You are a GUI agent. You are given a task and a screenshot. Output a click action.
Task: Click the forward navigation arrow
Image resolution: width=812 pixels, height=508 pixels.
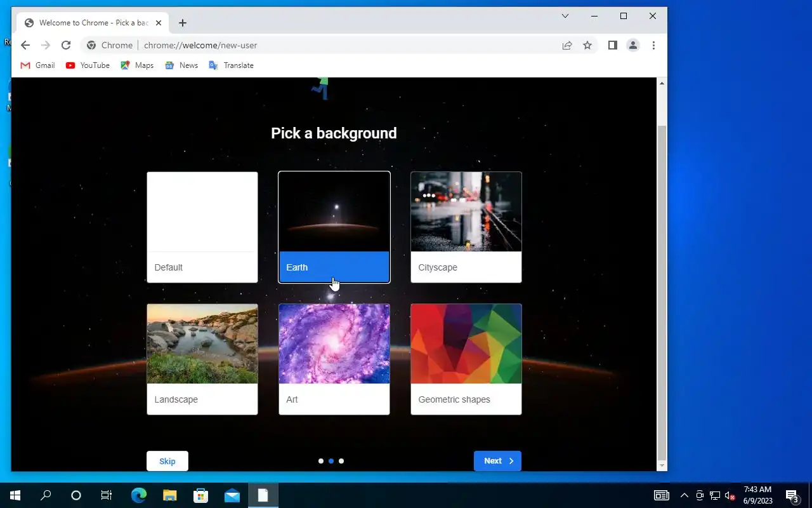click(46, 45)
